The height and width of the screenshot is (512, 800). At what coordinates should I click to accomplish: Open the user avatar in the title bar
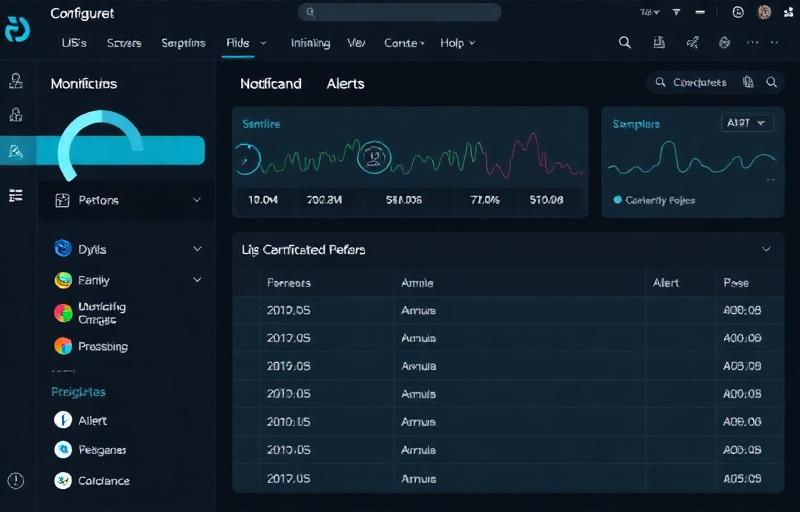point(765,12)
